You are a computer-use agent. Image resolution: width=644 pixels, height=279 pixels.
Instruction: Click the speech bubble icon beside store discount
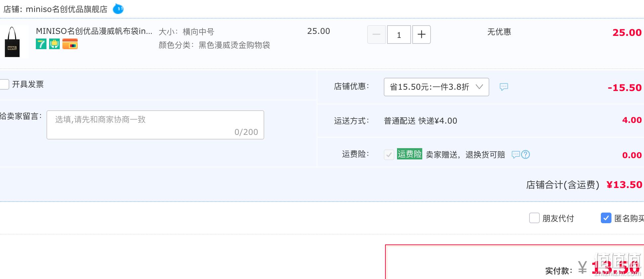pyautogui.click(x=504, y=87)
